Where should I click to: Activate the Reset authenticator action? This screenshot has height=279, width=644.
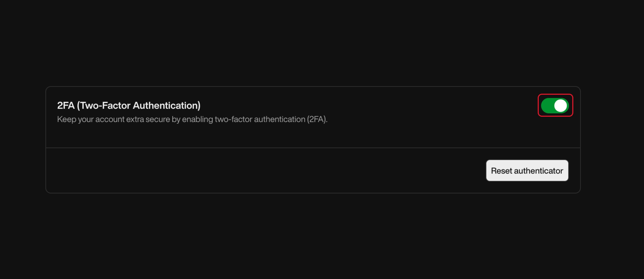pos(527,170)
